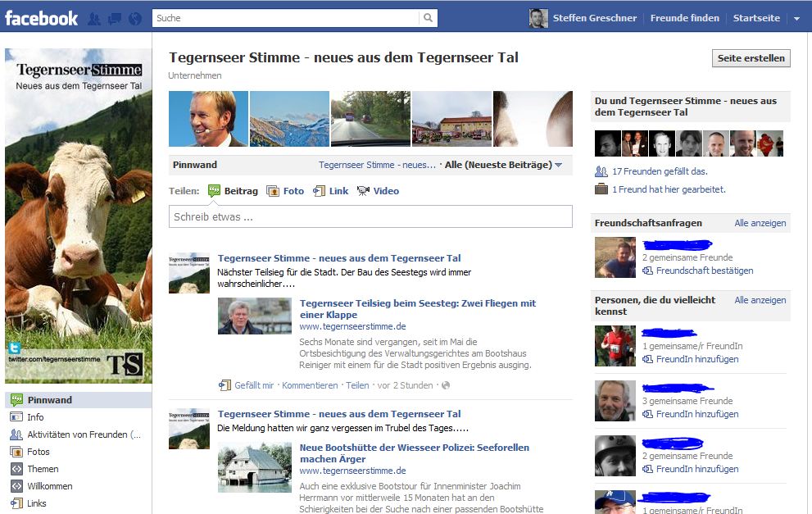Screen dimensions: 812x514
Task: Open page avatar beside the Seesteg post
Action: 189,273
